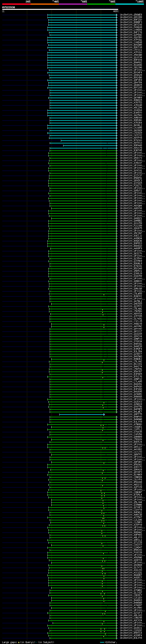This screenshot has width=146, height=644.
Task: Click UniRef100_Q1DCK3 label
Action: (x=131, y=402)
